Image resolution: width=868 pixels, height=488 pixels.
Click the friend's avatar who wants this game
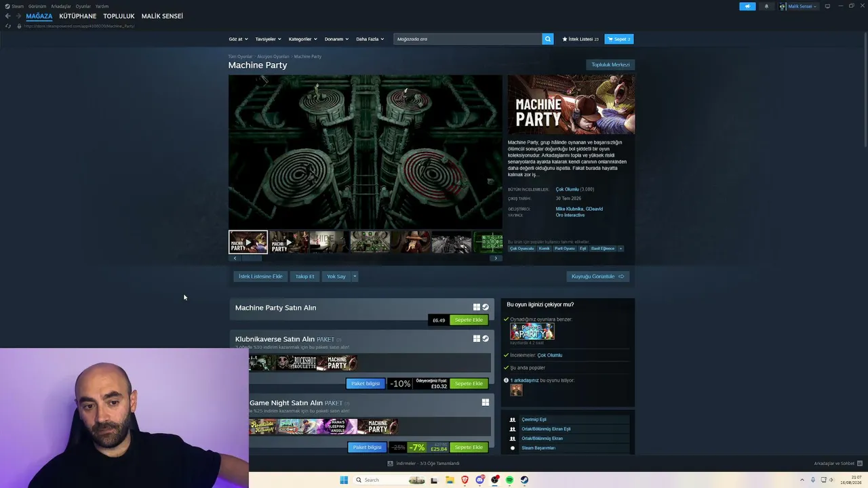click(x=516, y=390)
